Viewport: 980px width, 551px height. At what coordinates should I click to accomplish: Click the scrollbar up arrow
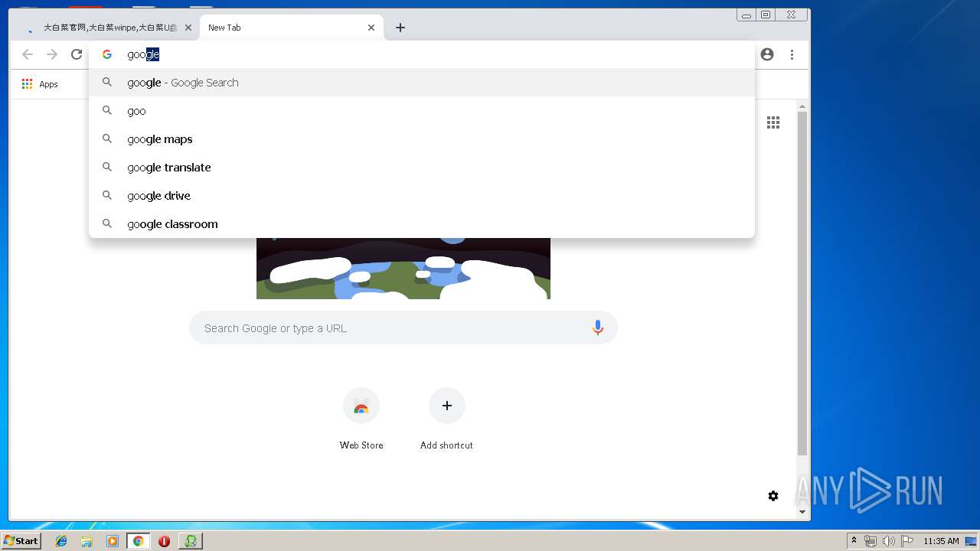(802, 106)
